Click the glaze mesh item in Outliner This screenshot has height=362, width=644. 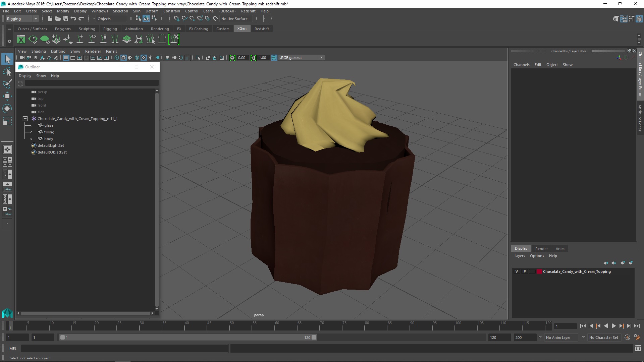pyautogui.click(x=49, y=125)
